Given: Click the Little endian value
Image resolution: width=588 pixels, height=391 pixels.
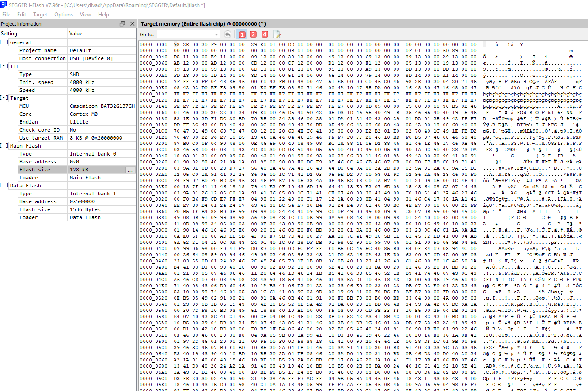Looking at the screenshot, I should click(x=79, y=122).
